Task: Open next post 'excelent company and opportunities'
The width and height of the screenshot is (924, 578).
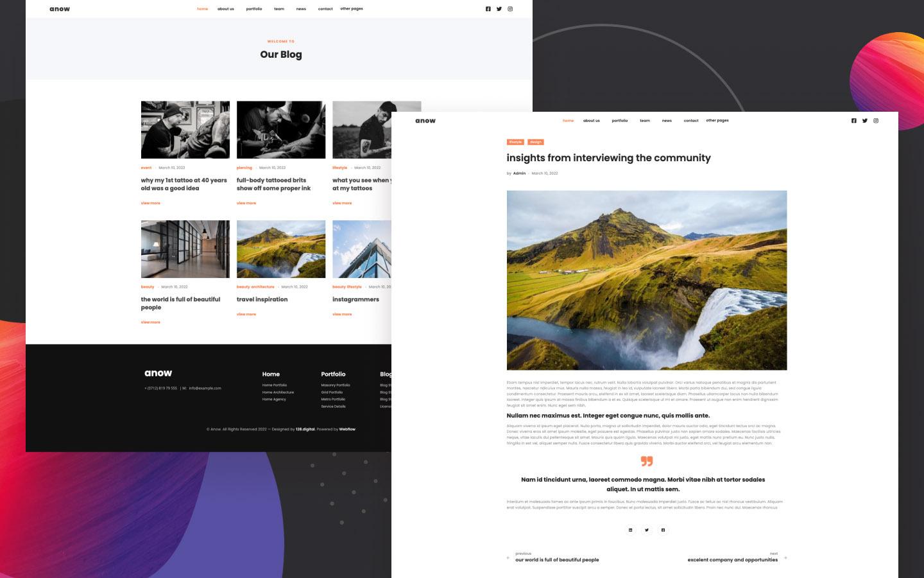Action: click(733, 560)
